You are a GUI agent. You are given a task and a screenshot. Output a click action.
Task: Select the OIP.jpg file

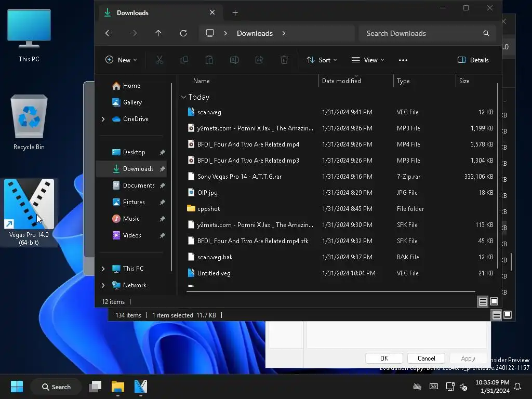point(340,193)
